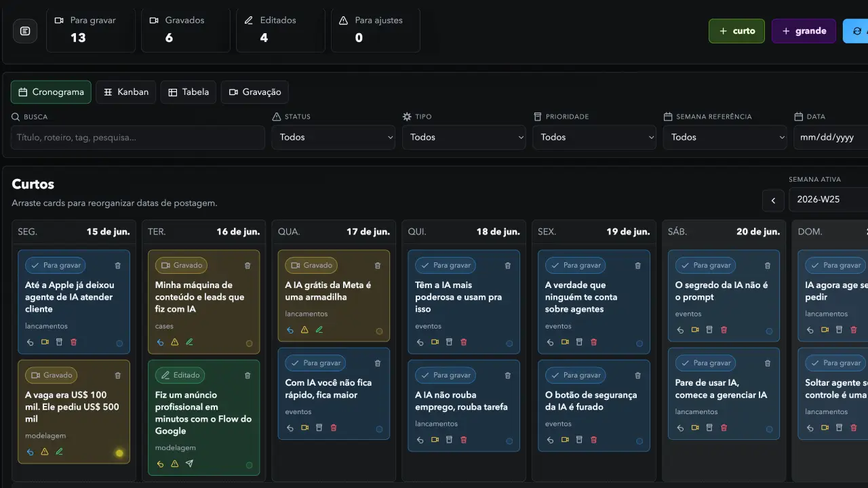Select the 'cases' tag on 'Minha máquina de conteúdo'
Viewport: 868px width, 488px height.
pyautogui.click(x=164, y=326)
